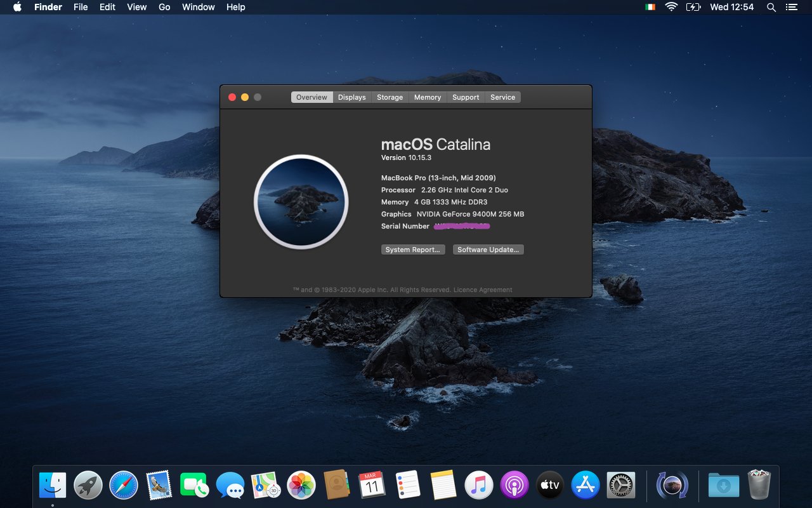Open the View menu

[x=136, y=7]
